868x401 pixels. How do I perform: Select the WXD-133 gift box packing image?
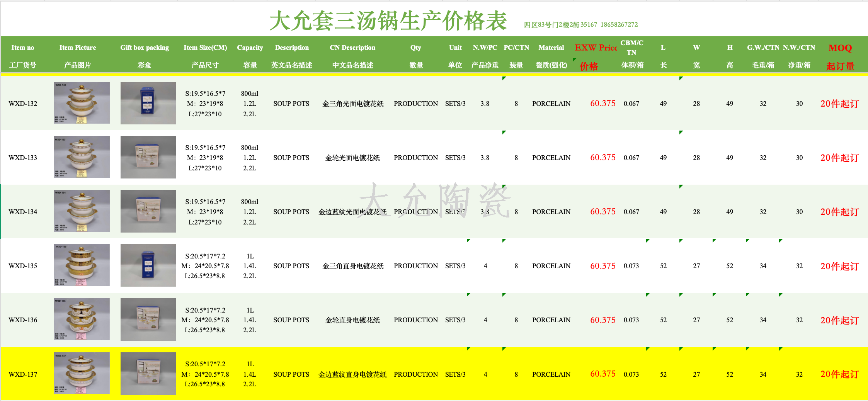[x=148, y=157]
